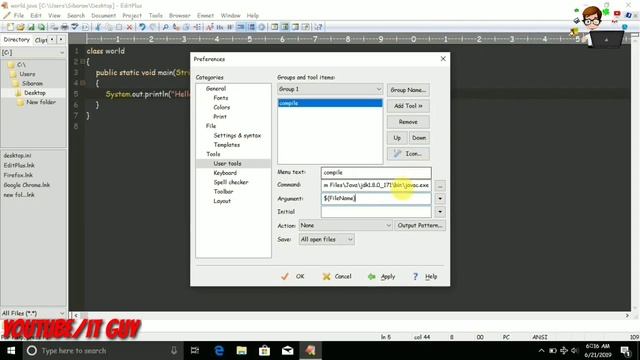
Task: Open Mail app from the taskbar
Action: point(287,350)
